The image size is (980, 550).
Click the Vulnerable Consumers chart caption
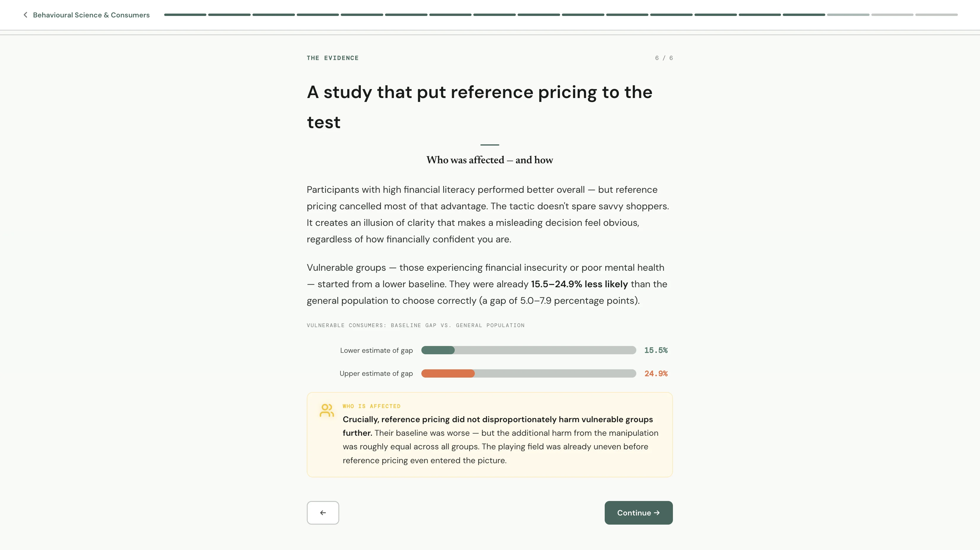coord(415,325)
